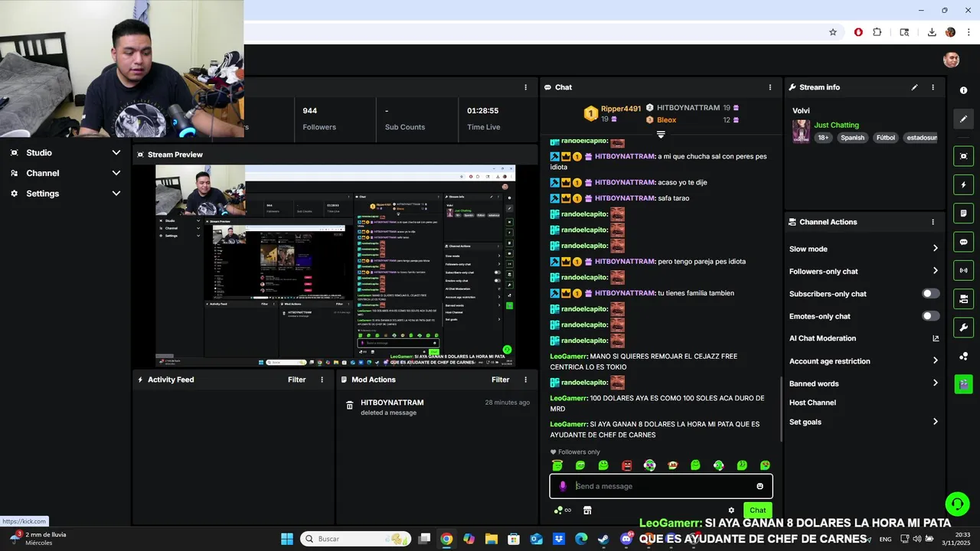This screenshot has width=980, height=551.
Task: Click the Just Chatting category link
Action: point(836,125)
